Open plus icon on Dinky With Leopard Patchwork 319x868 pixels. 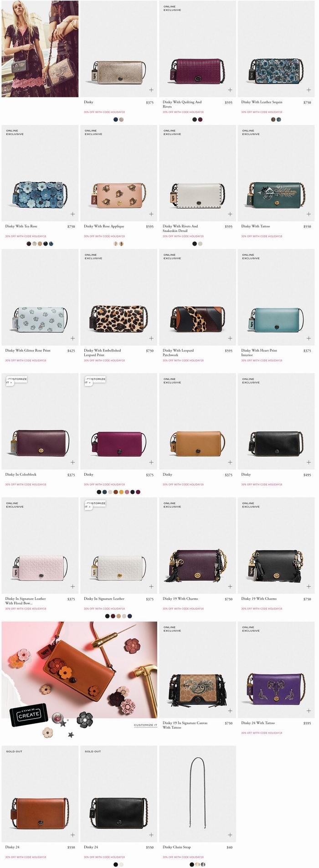230,339
